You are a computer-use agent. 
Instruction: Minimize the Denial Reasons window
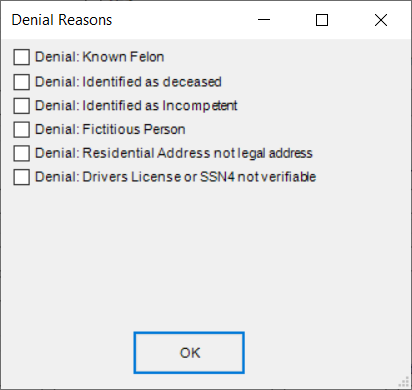[x=264, y=20]
